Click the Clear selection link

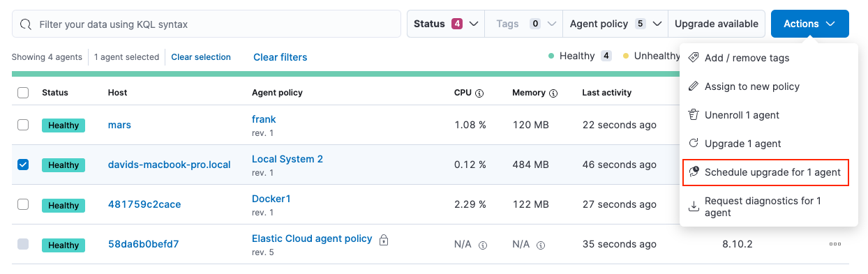click(x=201, y=57)
